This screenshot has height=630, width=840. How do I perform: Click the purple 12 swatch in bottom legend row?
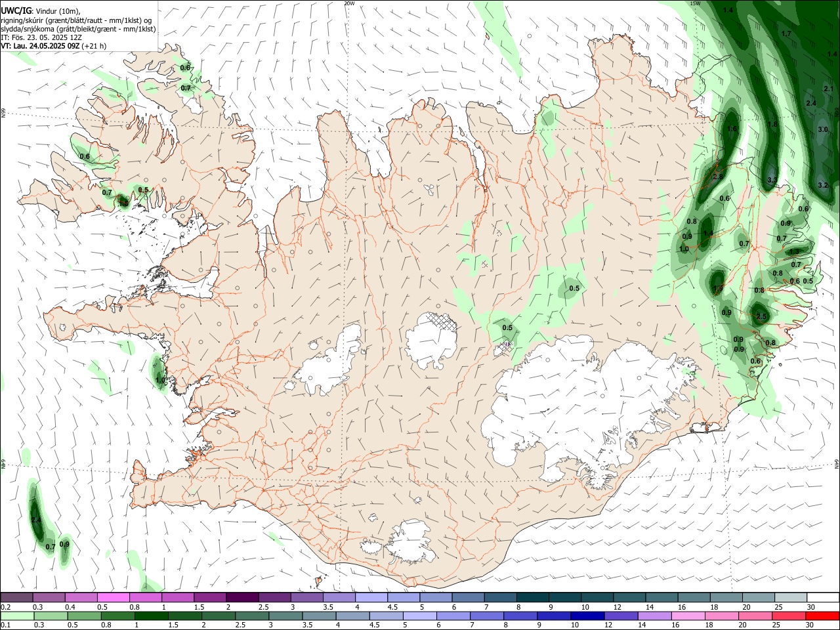pos(621,616)
